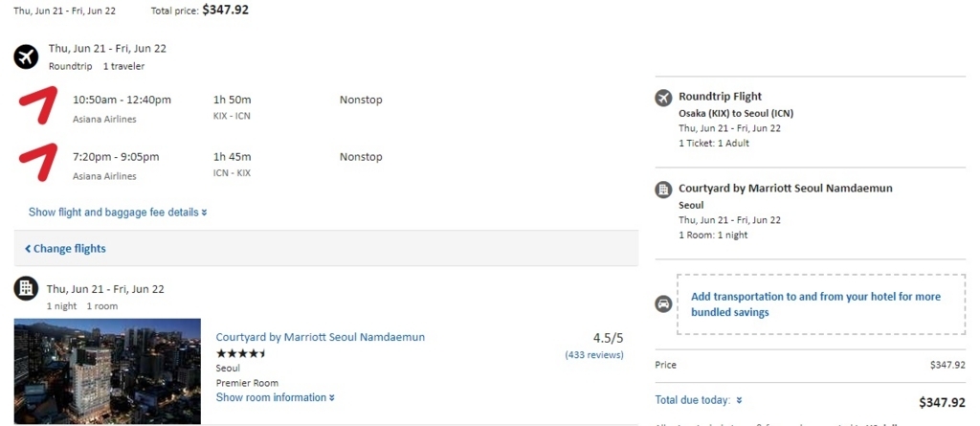Screen dimensions: 980x426
Task: Click the Roundtrip Flight plane icon in summary
Action: tap(663, 98)
